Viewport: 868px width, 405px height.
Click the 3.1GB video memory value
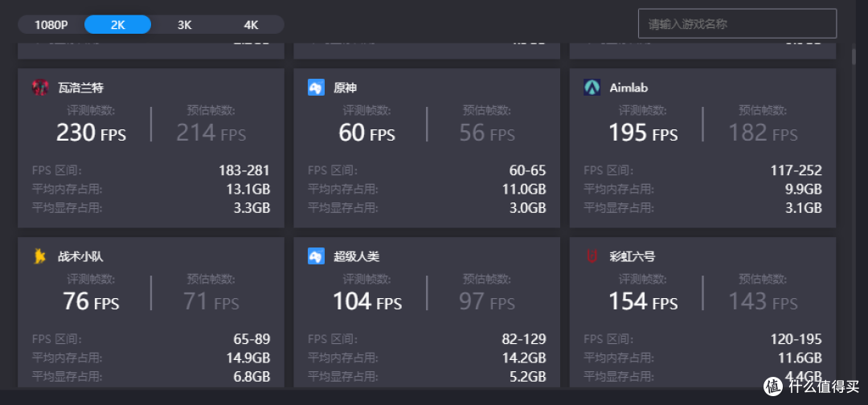(x=804, y=208)
